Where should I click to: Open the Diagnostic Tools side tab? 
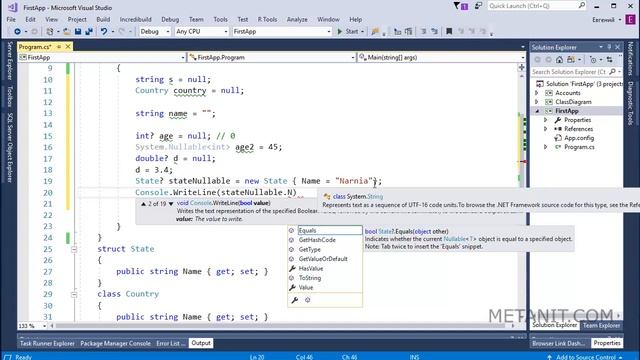[x=631, y=103]
